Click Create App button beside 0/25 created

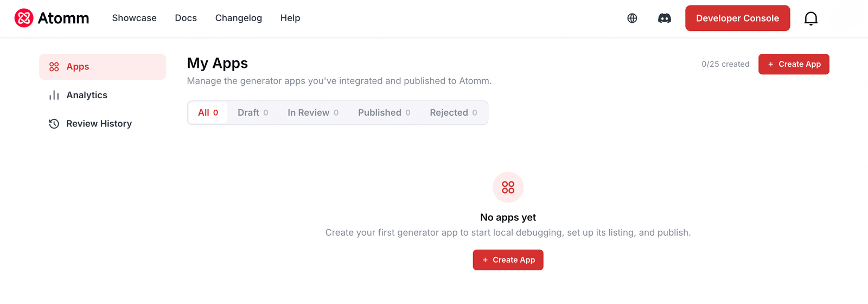[794, 64]
